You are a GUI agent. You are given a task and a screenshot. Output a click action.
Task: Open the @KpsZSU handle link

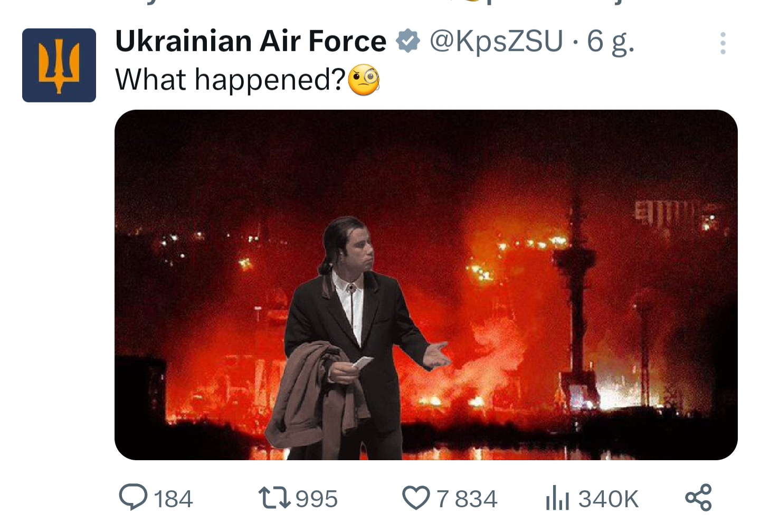point(496,41)
